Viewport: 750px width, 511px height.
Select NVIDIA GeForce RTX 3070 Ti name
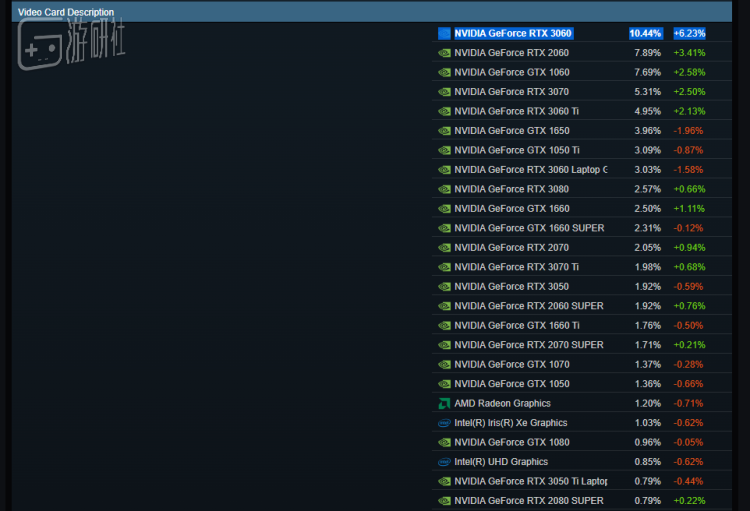coord(517,267)
